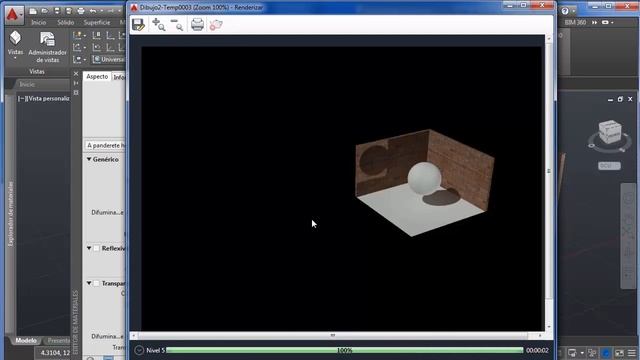Open the Sólido ribbon tab
The image size is (640, 360).
66,22
